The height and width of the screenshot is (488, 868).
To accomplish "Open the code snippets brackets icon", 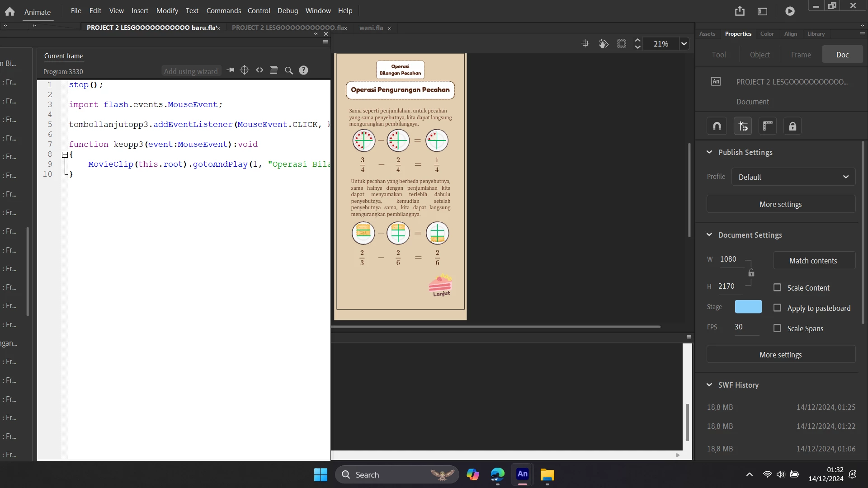I will click(259, 70).
